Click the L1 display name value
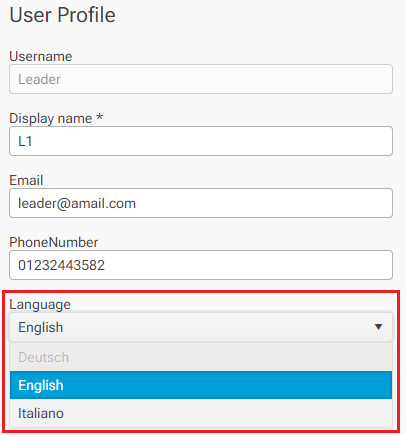Image resolution: width=406 pixels, height=435 pixels. pos(25,141)
